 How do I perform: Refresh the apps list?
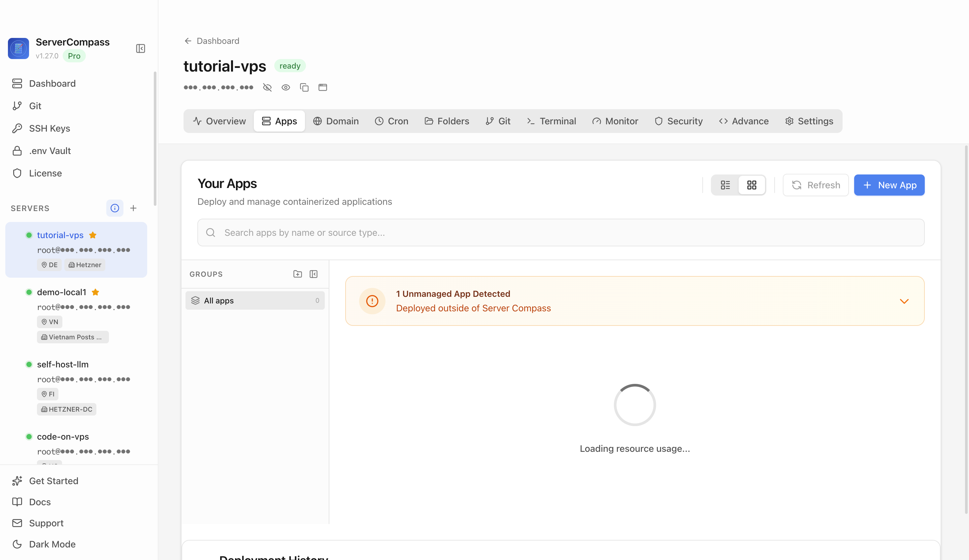pos(816,185)
